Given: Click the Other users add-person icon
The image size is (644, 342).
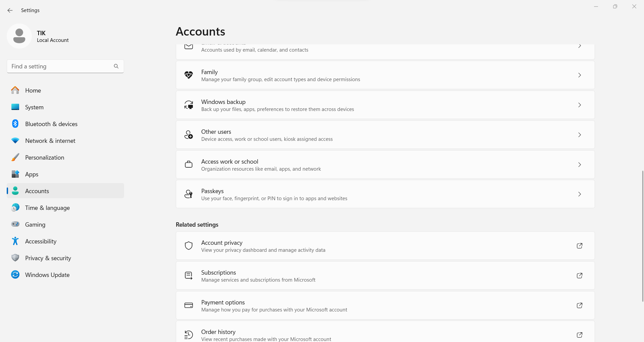Looking at the screenshot, I should [189, 135].
